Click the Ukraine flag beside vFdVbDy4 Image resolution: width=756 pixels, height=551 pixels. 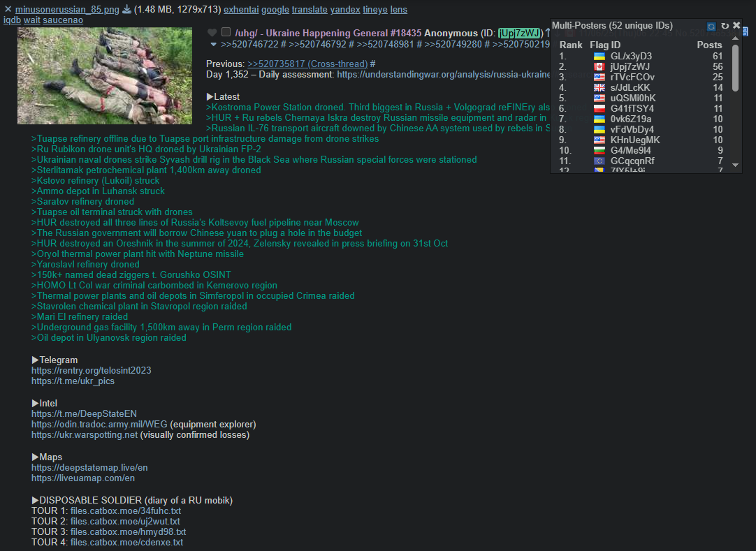point(599,130)
